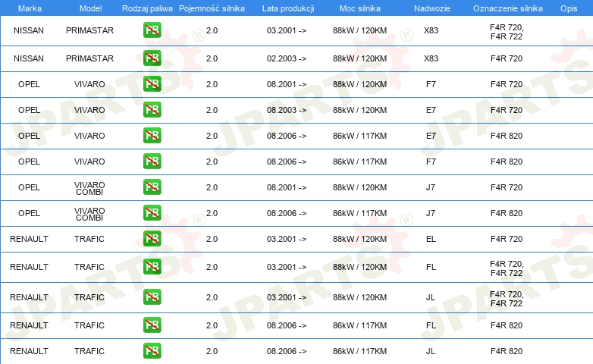This screenshot has height=364, width=593.
Task: Click the Lata produkcji column header
Action: [288, 8]
